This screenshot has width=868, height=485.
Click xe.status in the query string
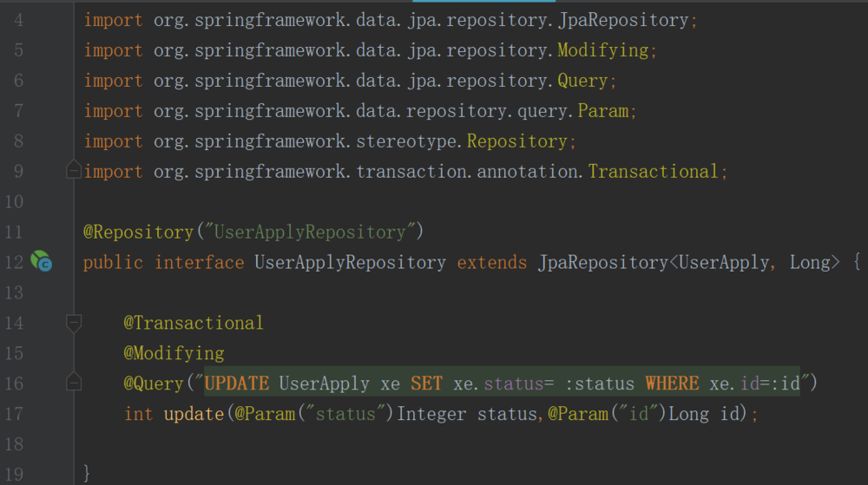(499, 383)
